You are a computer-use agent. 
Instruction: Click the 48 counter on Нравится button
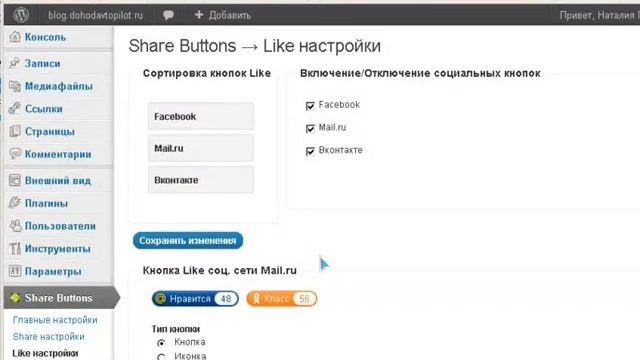coord(226,299)
